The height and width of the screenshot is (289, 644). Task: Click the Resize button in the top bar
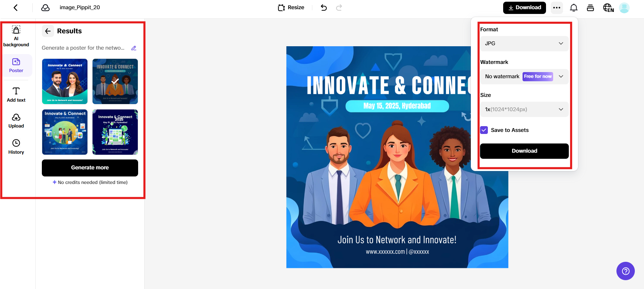291,7
